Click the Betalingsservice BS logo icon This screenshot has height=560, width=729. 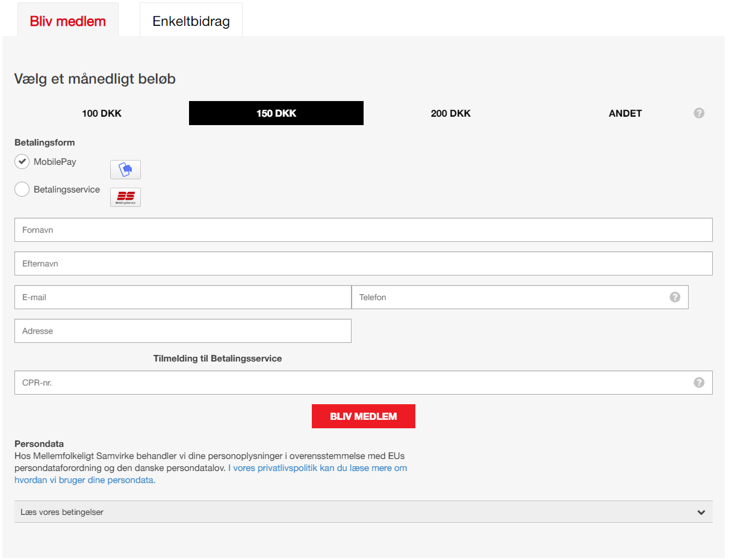[125, 197]
